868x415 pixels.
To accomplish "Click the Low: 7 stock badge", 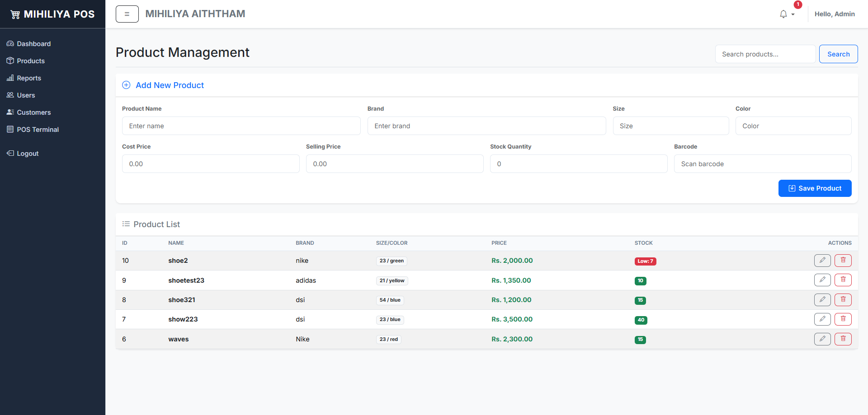I will pyautogui.click(x=645, y=261).
